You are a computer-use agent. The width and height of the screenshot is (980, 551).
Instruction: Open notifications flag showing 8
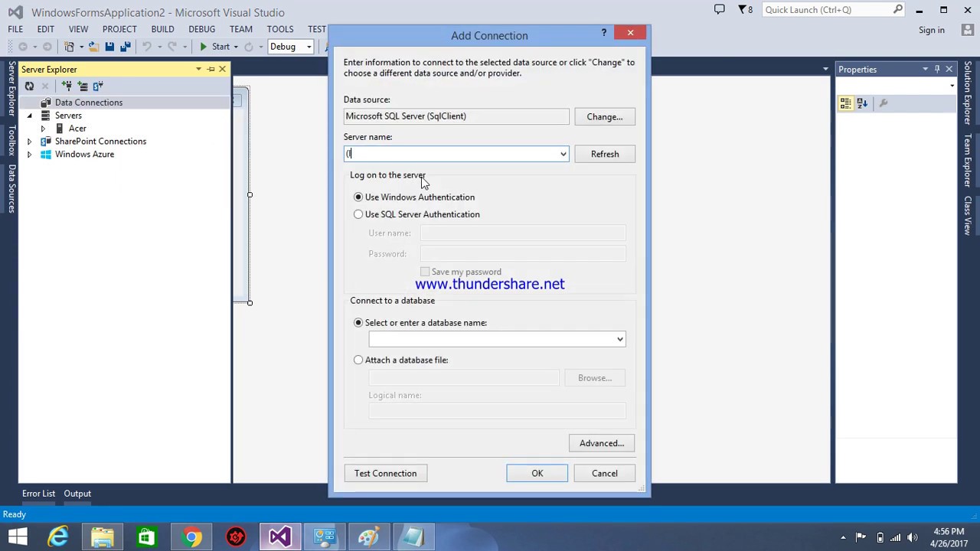click(746, 10)
